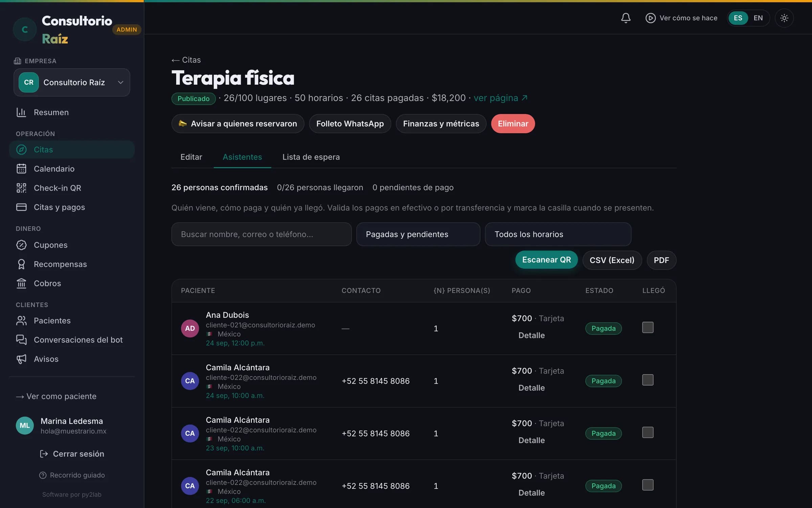Viewport: 812px width, 508px height.
Task: Check Llegó for Camila Alcántara 22 sep
Action: [x=648, y=485]
